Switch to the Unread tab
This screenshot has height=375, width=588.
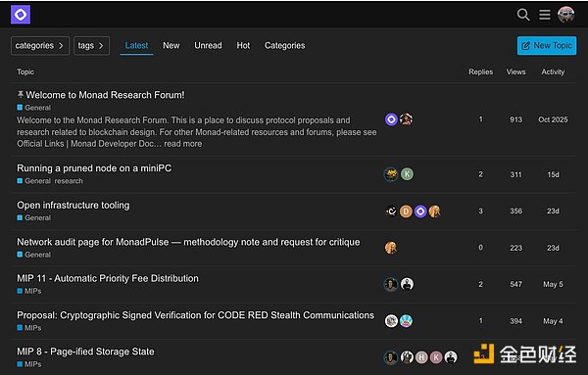(208, 46)
